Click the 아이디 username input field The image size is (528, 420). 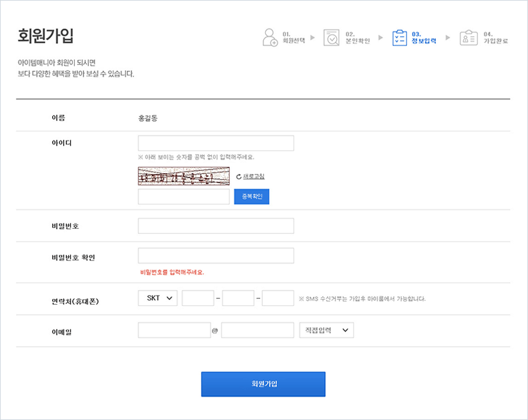click(215, 142)
